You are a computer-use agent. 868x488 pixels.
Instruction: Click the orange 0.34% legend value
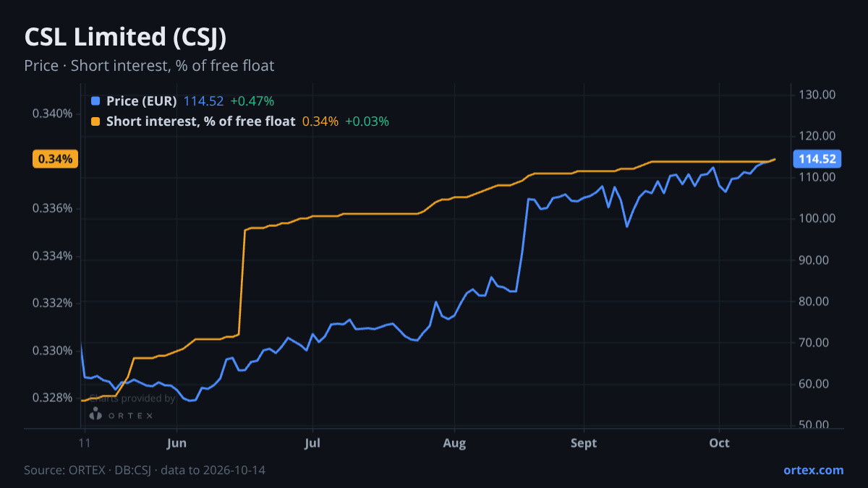(x=320, y=121)
